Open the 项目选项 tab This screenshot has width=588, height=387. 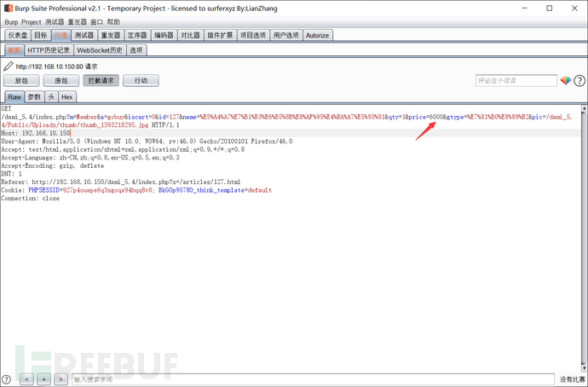click(253, 35)
